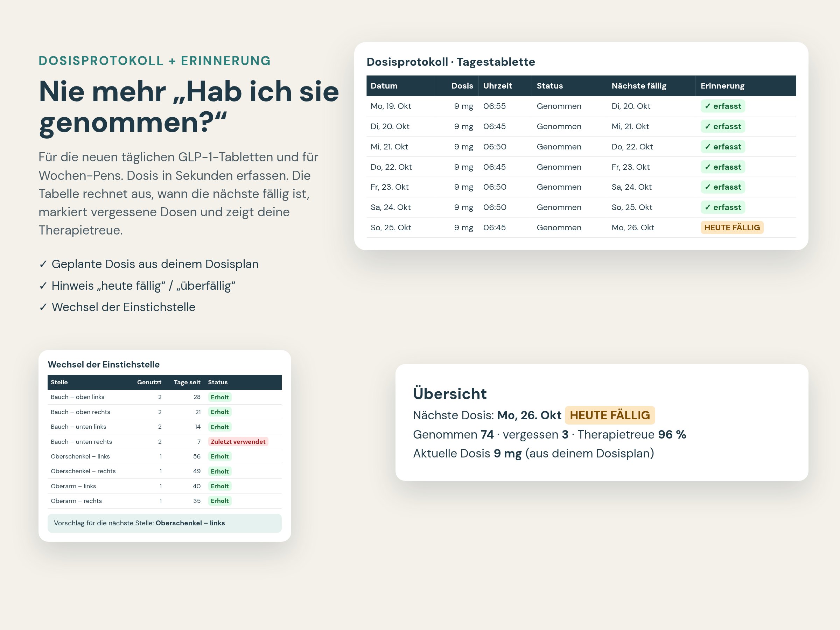Click the erfasst badge in Mo, 19. Okt row
This screenshot has width=840, height=630.
coord(723,106)
